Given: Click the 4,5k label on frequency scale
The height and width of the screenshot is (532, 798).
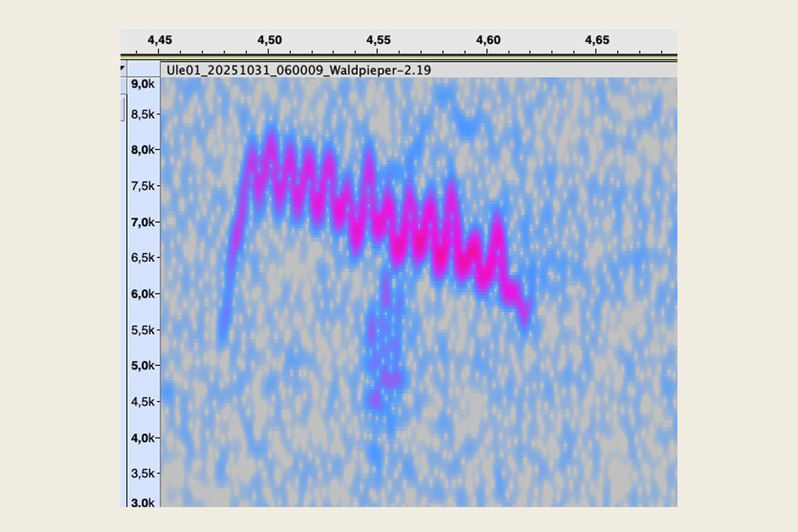Looking at the screenshot, I should click(x=142, y=402).
